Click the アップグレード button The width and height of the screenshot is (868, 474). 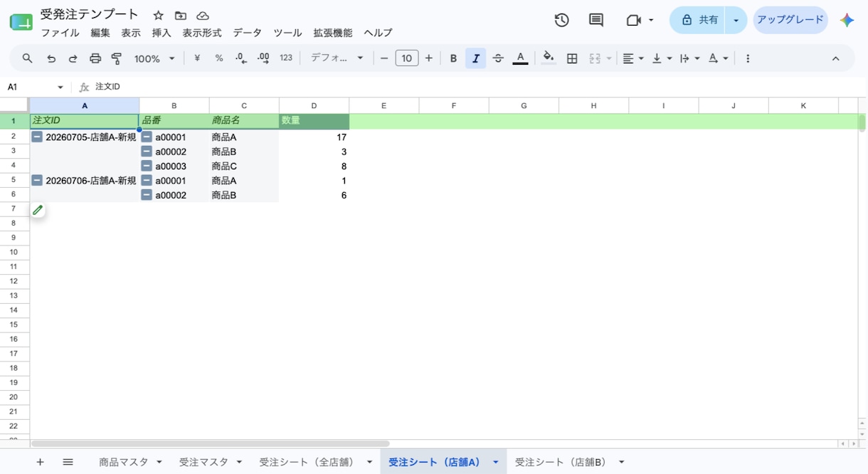[x=790, y=20]
